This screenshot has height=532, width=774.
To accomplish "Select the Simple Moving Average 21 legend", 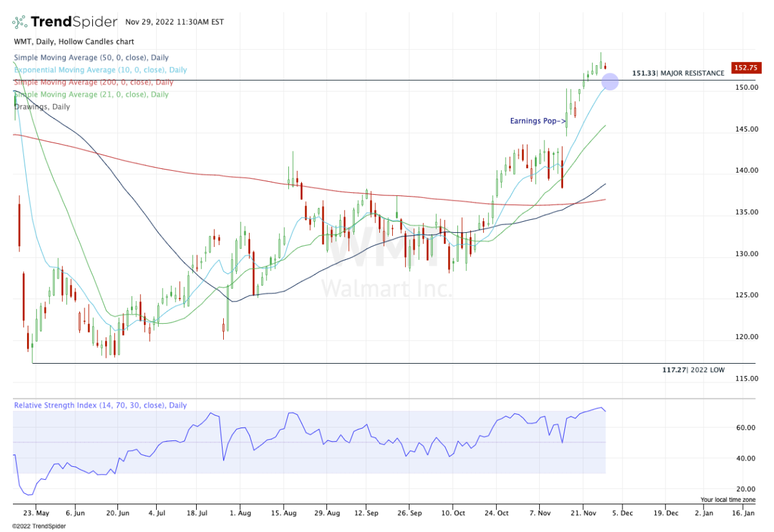I will (x=91, y=94).
